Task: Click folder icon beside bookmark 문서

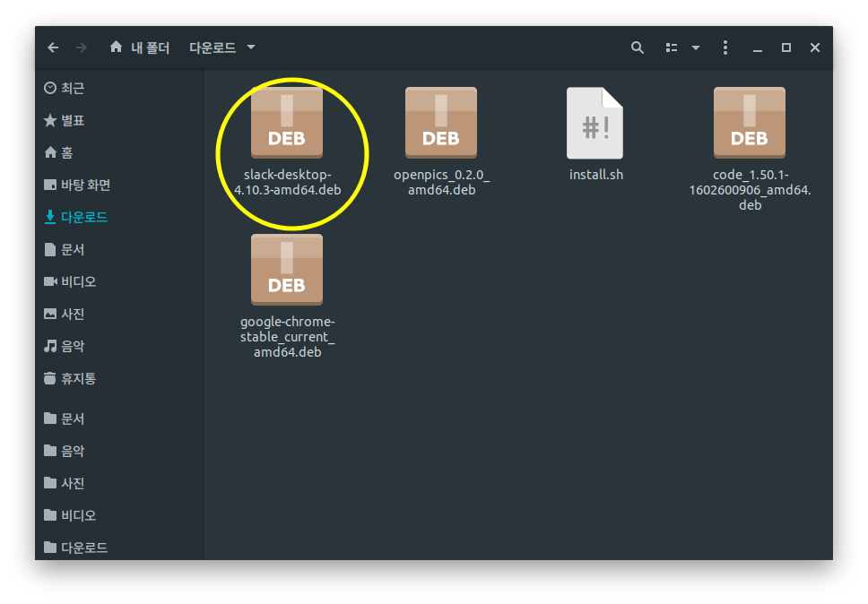Action: point(50,418)
